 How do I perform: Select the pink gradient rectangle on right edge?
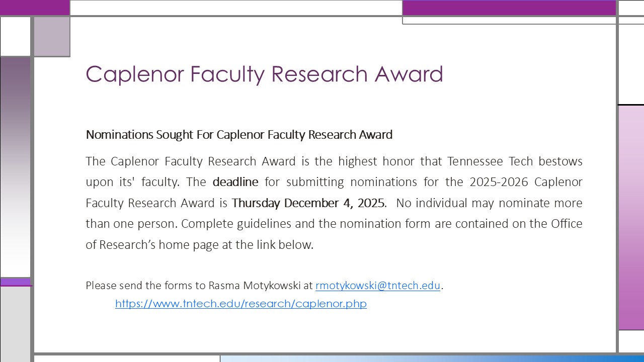631,217
